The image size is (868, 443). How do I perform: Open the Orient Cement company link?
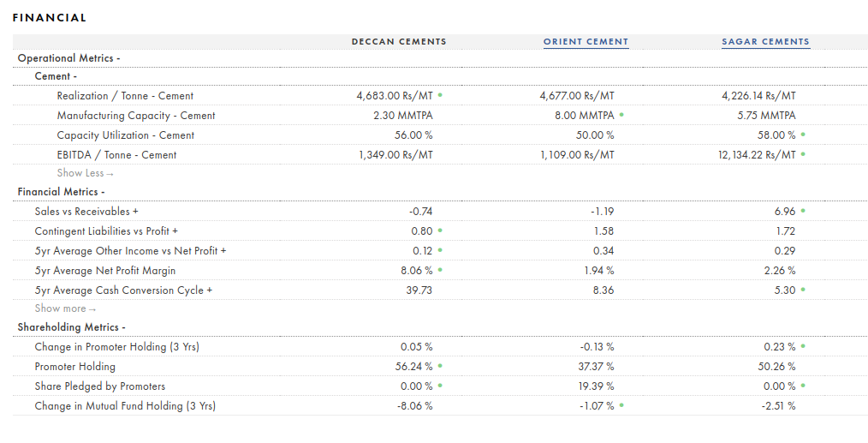click(x=586, y=42)
